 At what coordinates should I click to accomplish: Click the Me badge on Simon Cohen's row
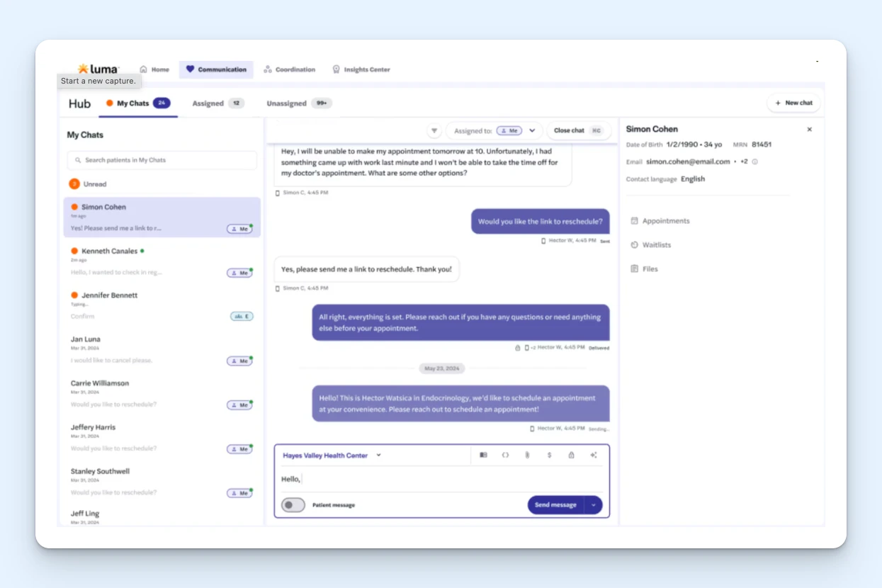[x=239, y=229]
